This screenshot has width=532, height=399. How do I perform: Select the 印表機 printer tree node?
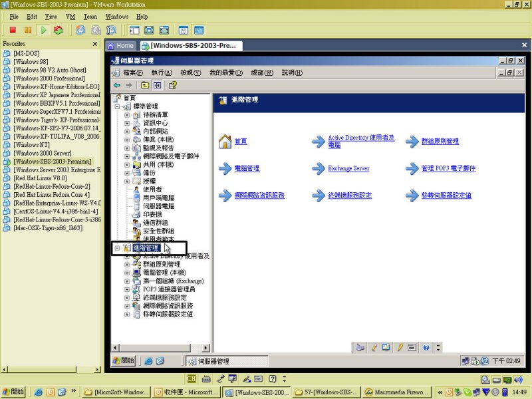pos(152,214)
